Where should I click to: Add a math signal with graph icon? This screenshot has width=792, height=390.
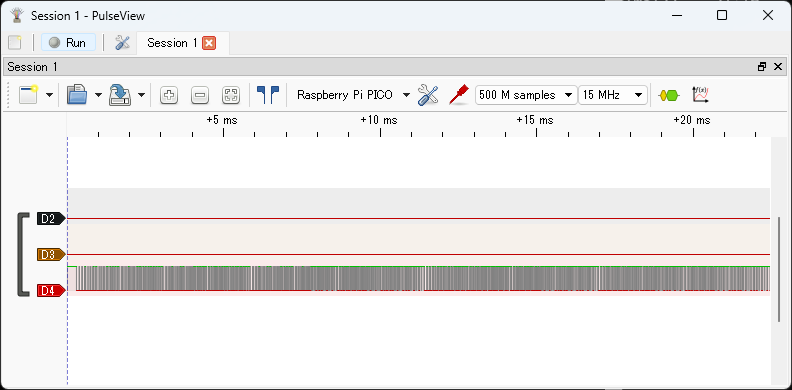tap(701, 95)
